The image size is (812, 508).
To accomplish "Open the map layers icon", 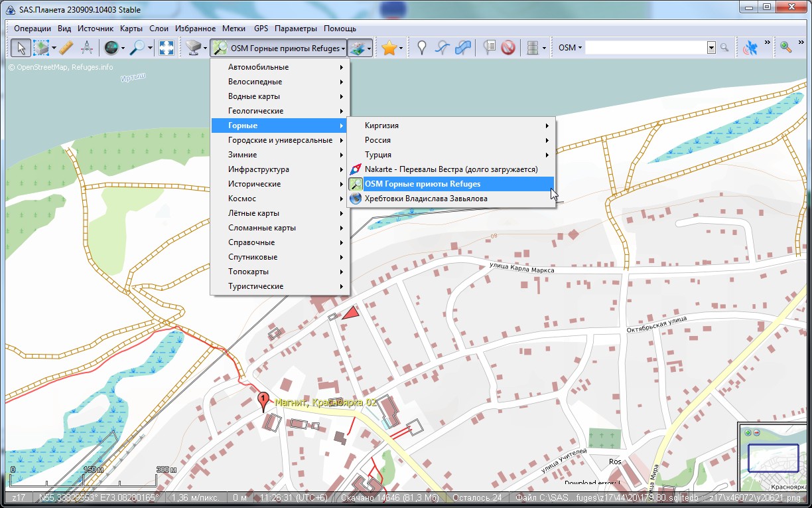I will pos(356,47).
